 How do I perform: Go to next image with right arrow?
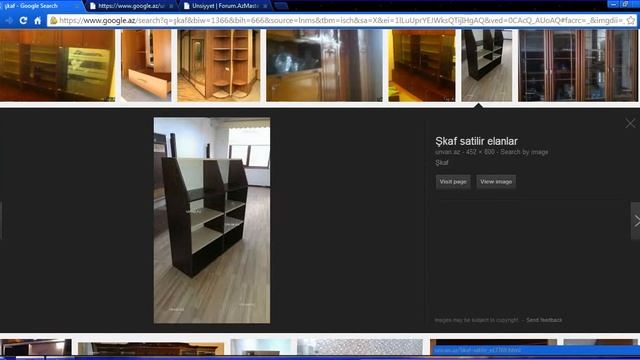636,221
